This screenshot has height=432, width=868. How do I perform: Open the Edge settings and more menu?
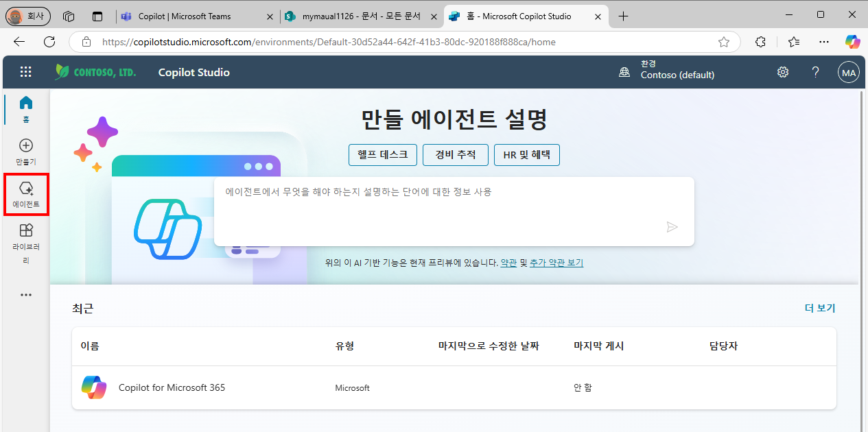pos(824,42)
